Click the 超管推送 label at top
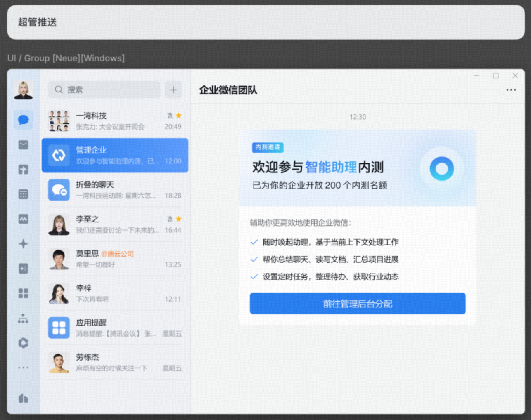 click(37, 22)
